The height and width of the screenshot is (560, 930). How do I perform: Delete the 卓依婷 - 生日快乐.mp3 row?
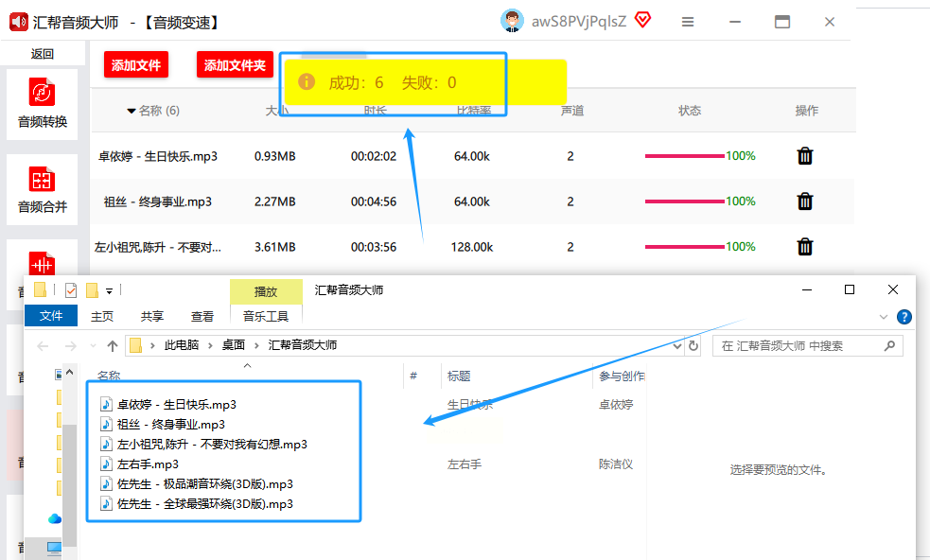click(805, 156)
